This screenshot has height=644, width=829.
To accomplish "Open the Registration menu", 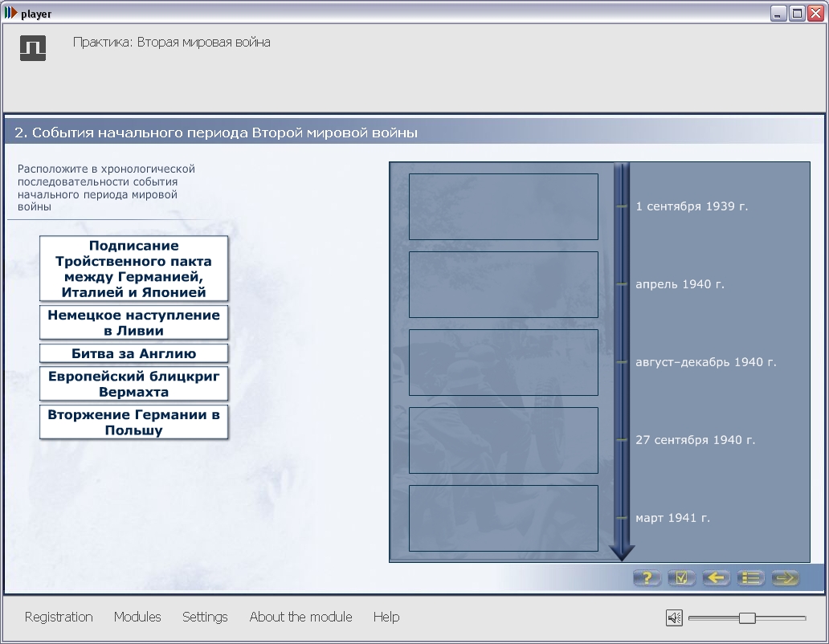I will 59,617.
